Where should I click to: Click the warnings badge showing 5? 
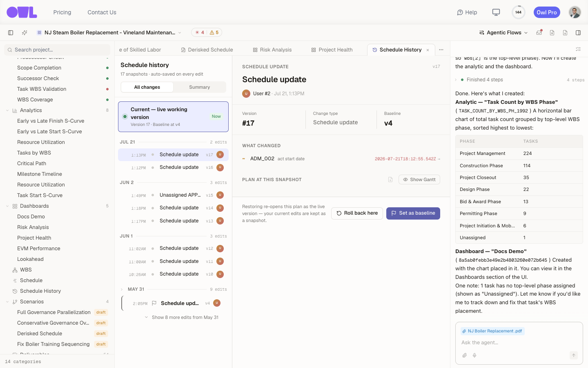pyautogui.click(x=214, y=33)
